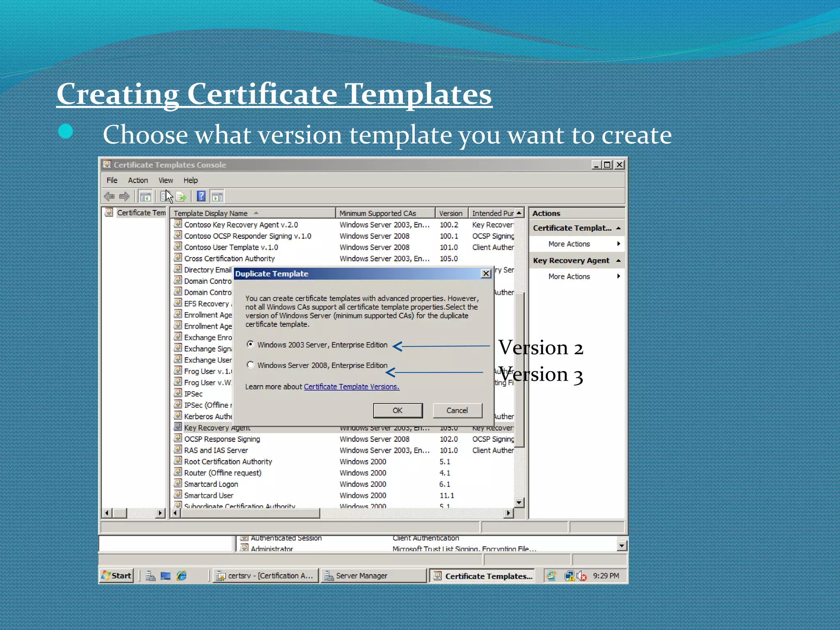Click Cancel in Duplicate Template dialog
The image size is (840, 630).
coord(457,410)
